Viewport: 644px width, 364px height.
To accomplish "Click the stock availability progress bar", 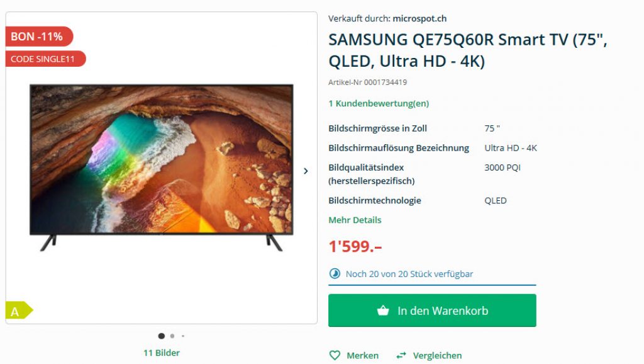I will 432,285.
